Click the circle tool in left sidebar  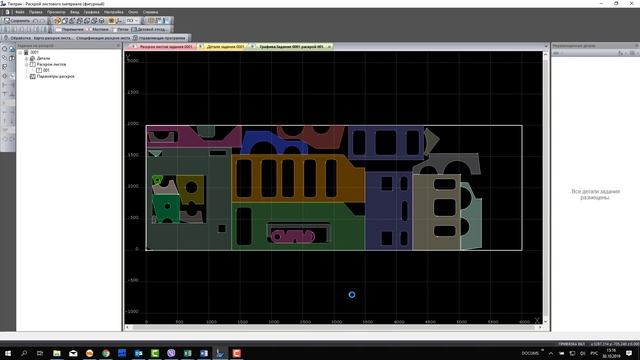[x=4, y=49]
